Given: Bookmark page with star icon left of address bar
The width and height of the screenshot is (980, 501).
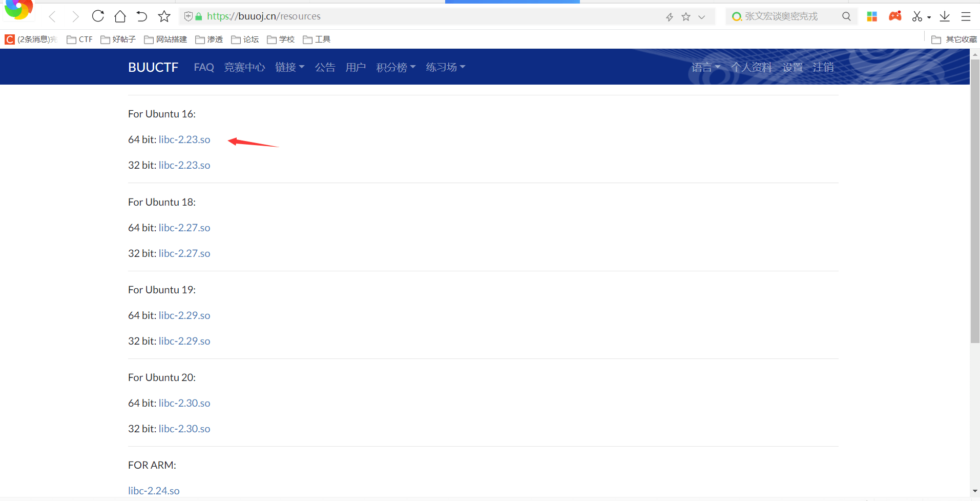Looking at the screenshot, I should tap(164, 16).
